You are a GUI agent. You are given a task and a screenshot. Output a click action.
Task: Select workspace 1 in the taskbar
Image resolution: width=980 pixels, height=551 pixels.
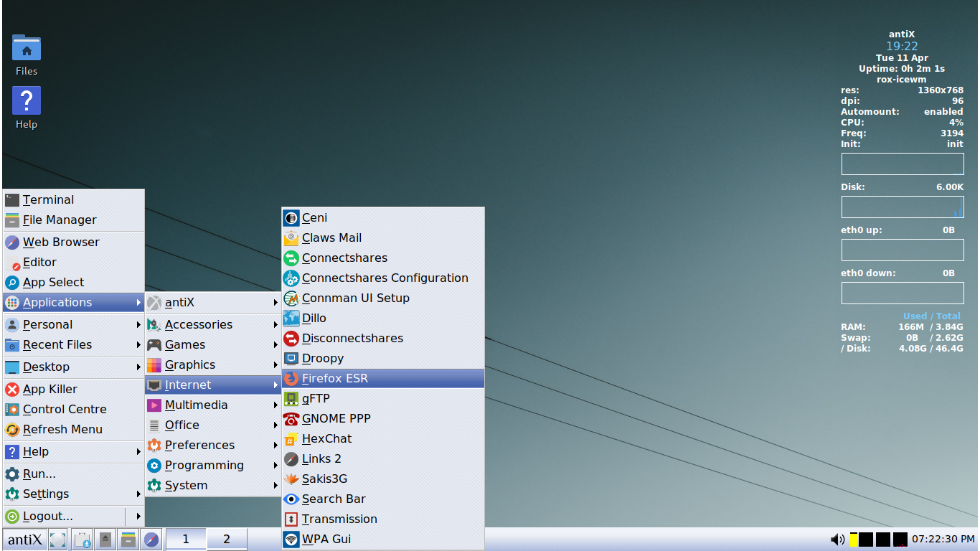click(185, 539)
